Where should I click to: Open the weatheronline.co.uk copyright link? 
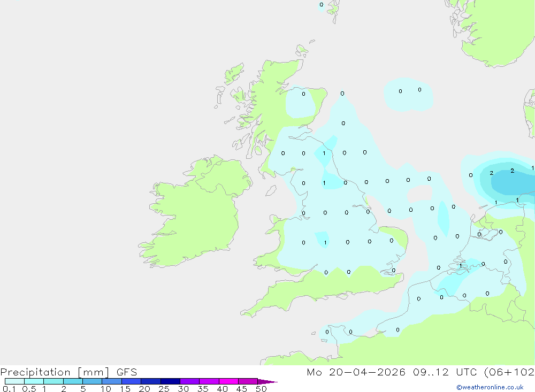click(490, 387)
